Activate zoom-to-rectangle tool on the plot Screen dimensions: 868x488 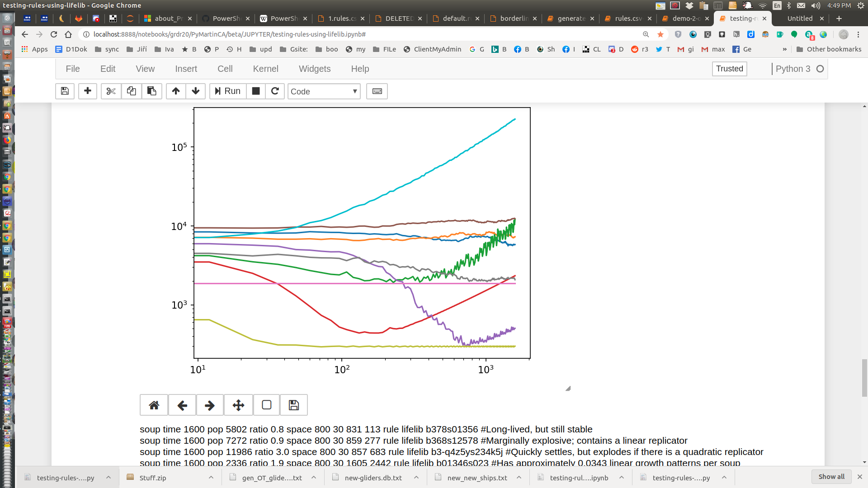267,405
